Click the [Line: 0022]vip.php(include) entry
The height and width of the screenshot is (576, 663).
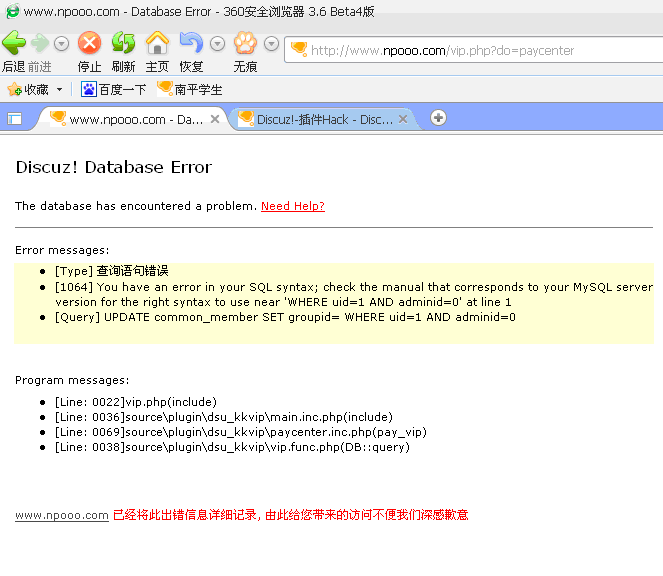(136, 402)
